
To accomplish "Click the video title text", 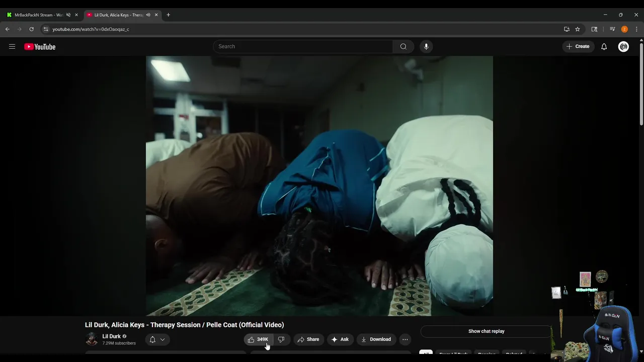I will (185, 325).
